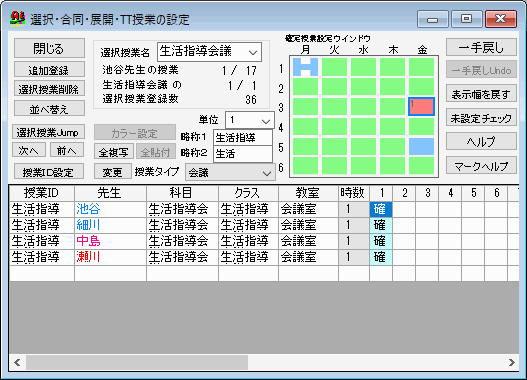Click the クラス column header
Image resolution: width=527 pixels, height=380 pixels.
(248, 193)
